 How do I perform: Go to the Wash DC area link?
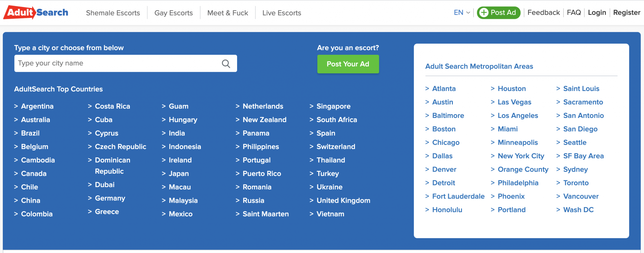coord(578,210)
